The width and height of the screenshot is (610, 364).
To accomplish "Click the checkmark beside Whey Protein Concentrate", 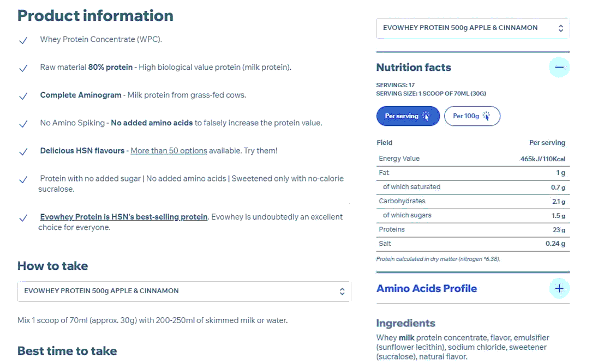I will [x=23, y=40].
